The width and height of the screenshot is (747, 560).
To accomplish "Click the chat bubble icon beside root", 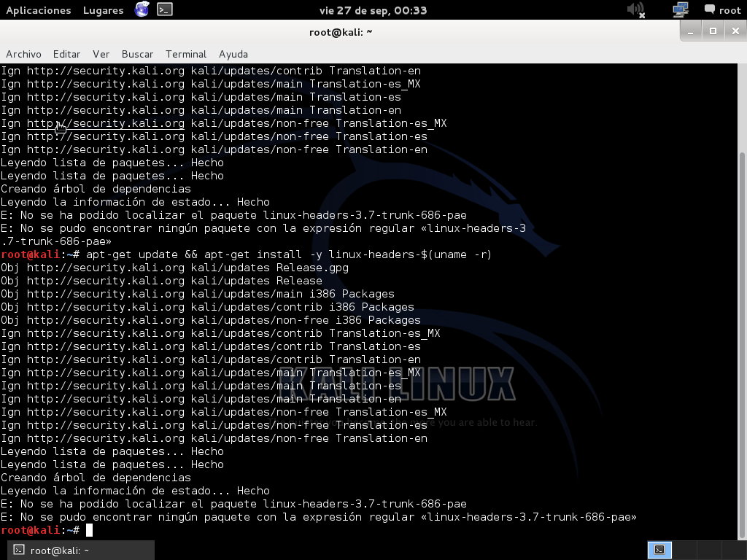I will tap(709, 9).
